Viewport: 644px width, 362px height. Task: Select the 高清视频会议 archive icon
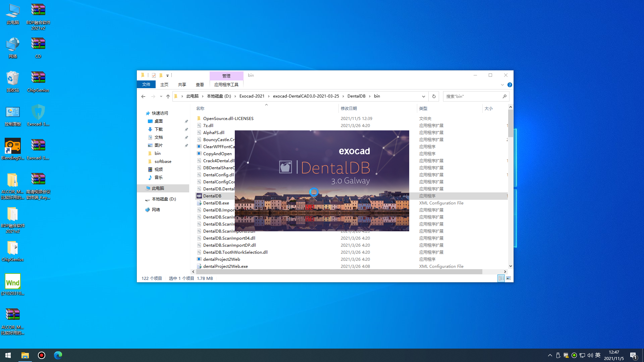pyautogui.click(x=38, y=186)
